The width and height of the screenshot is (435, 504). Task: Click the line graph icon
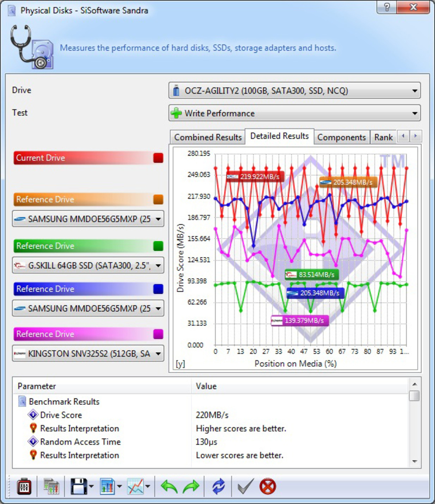point(135,486)
